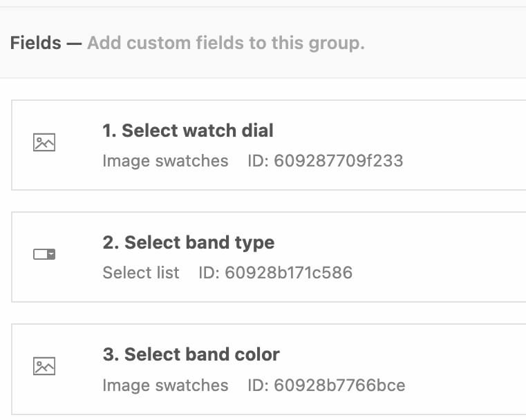Image resolution: width=526 pixels, height=420 pixels.
Task: Click the Fields header bar area
Action: point(263,43)
